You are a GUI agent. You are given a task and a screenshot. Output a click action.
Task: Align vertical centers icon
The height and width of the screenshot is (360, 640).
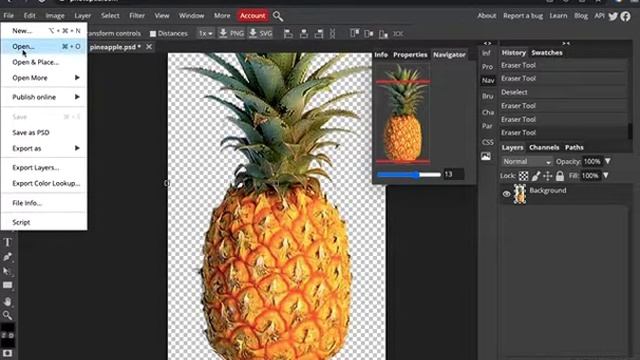369,33
